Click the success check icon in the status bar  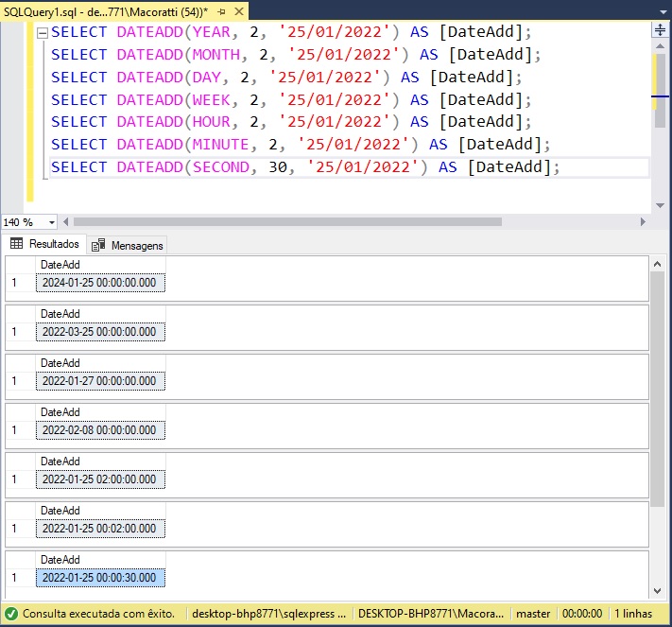pos(10,614)
